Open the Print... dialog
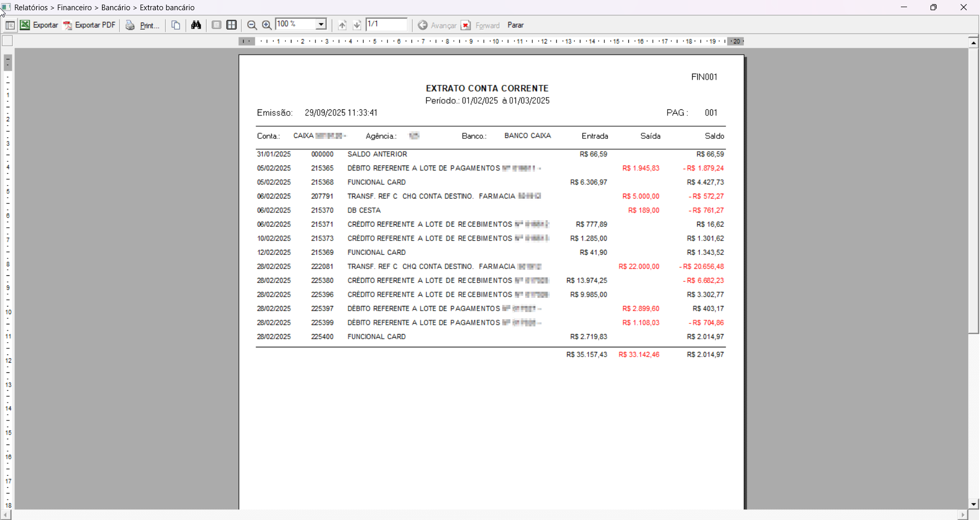The height and width of the screenshot is (520, 980). [143, 26]
